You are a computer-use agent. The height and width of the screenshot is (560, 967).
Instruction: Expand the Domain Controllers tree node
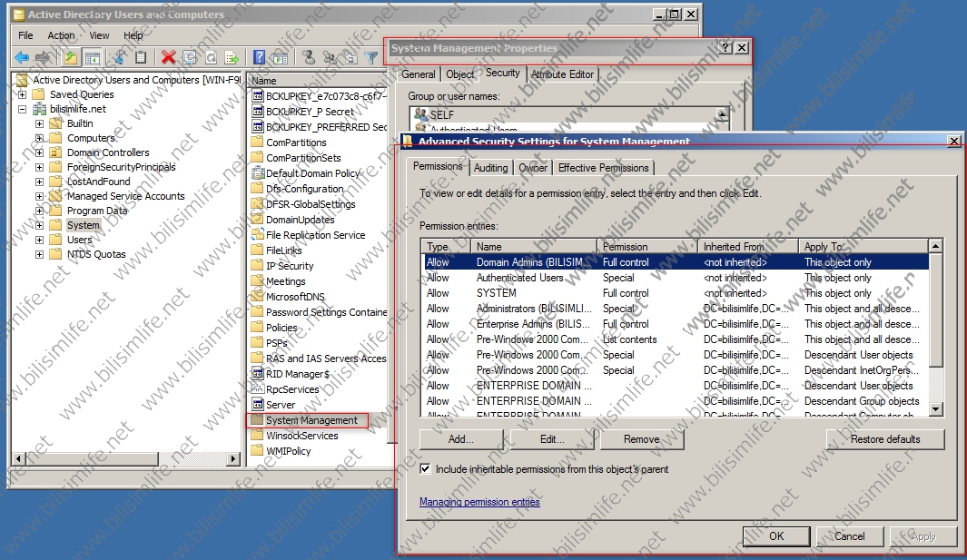coord(39,152)
